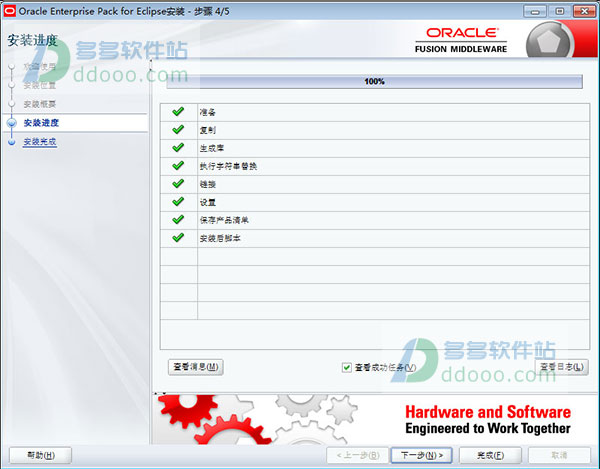Toggle the 查看成功任务(V) checkbox
600x469 pixels.
[x=346, y=368]
